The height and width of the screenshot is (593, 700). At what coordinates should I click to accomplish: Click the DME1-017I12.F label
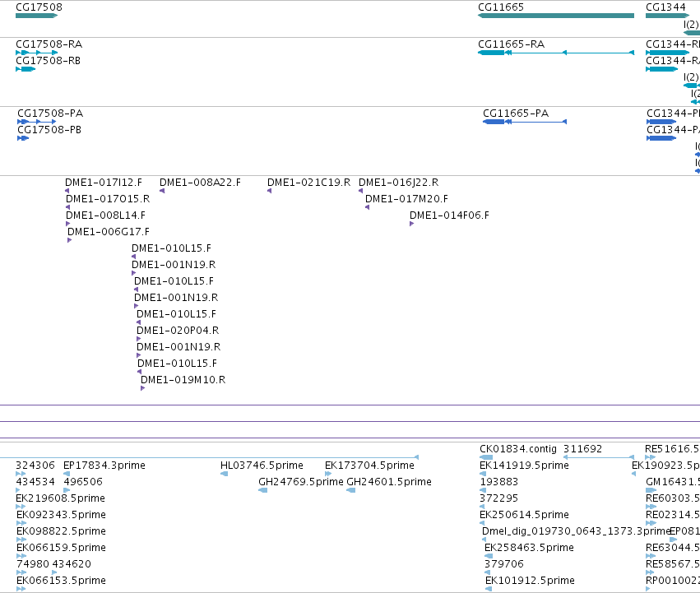(104, 183)
